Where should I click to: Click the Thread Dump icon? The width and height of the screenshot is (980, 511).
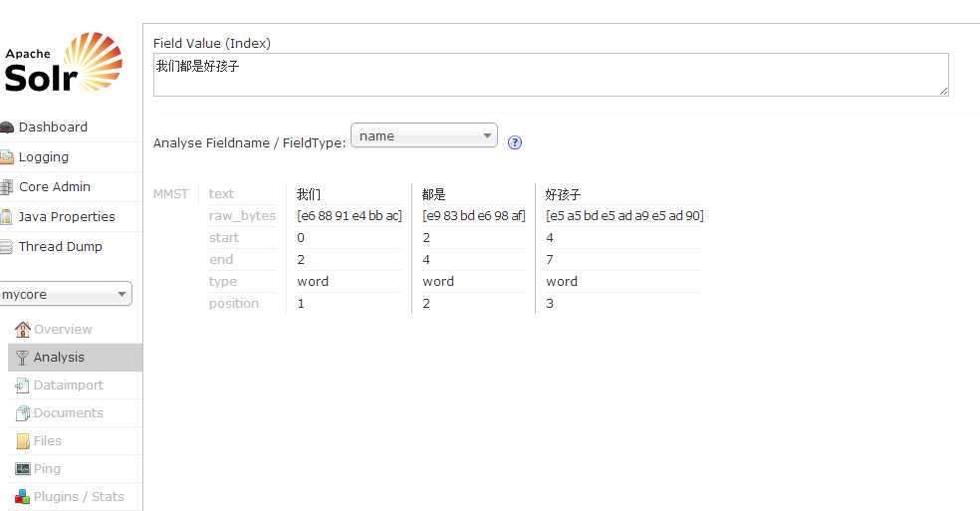(6, 247)
